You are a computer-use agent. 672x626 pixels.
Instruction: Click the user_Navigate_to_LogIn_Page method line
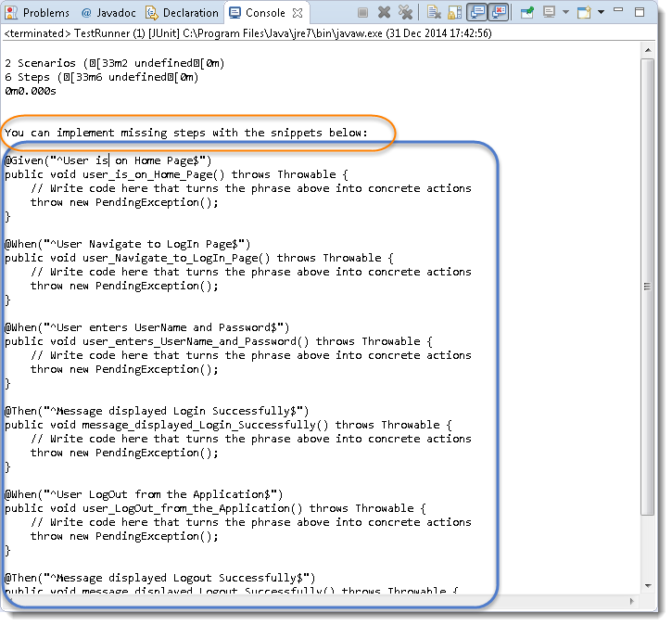(199, 259)
